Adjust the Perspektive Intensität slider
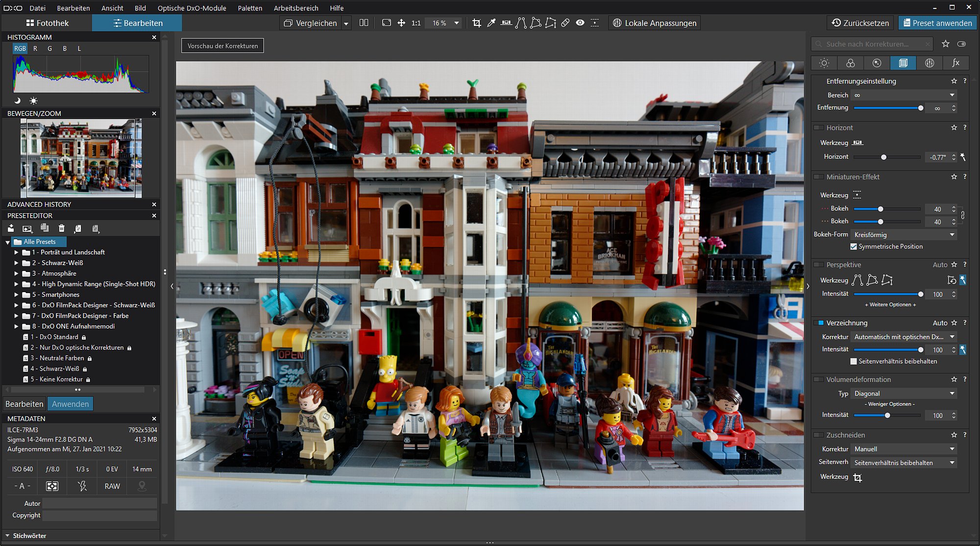Screen dimensions: 980x546 pos(887,295)
